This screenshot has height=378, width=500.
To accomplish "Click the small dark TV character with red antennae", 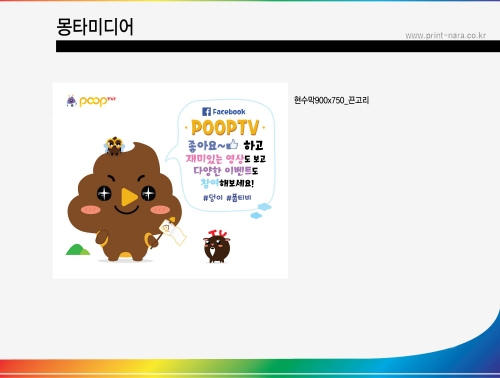I will click(217, 246).
